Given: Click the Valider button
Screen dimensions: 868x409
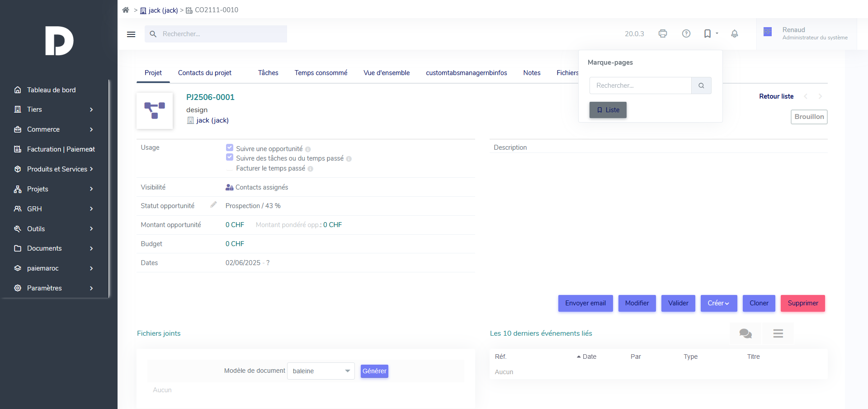Looking at the screenshot, I should [x=678, y=303].
